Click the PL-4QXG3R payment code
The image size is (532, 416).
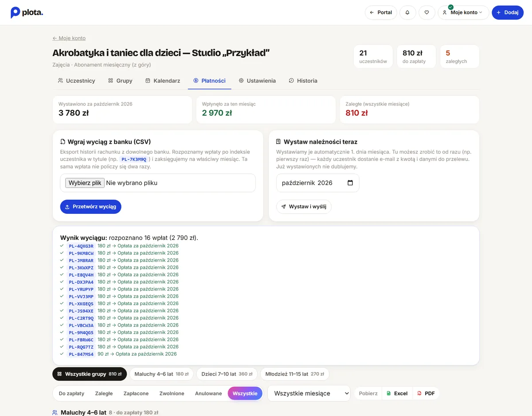pos(81,246)
